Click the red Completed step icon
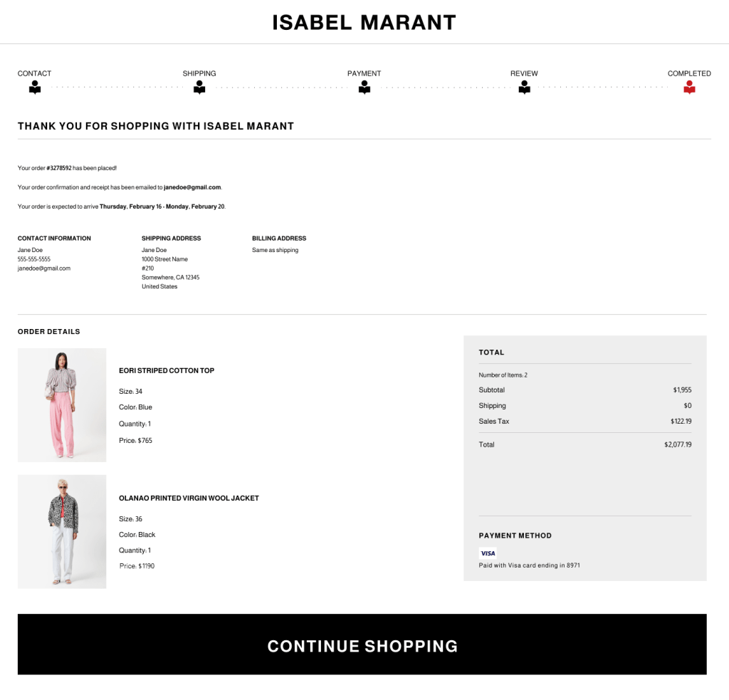The image size is (729, 700). coord(689,88)
